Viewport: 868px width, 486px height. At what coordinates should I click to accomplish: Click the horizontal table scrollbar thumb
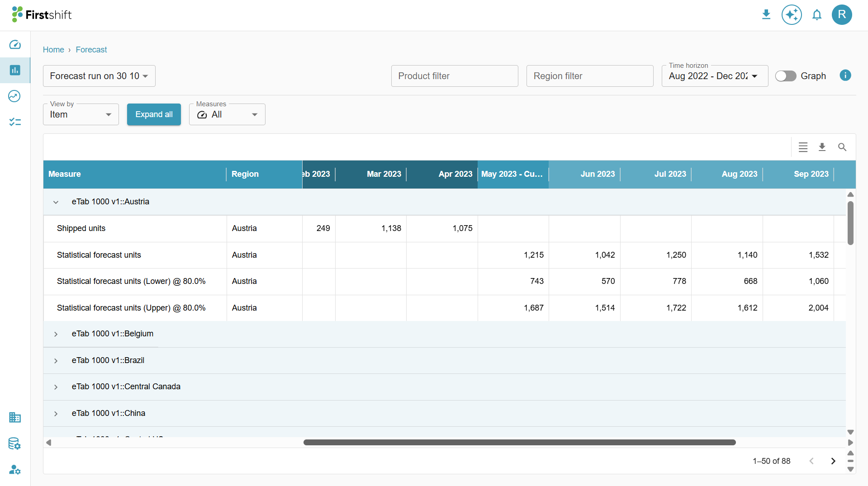519,443
